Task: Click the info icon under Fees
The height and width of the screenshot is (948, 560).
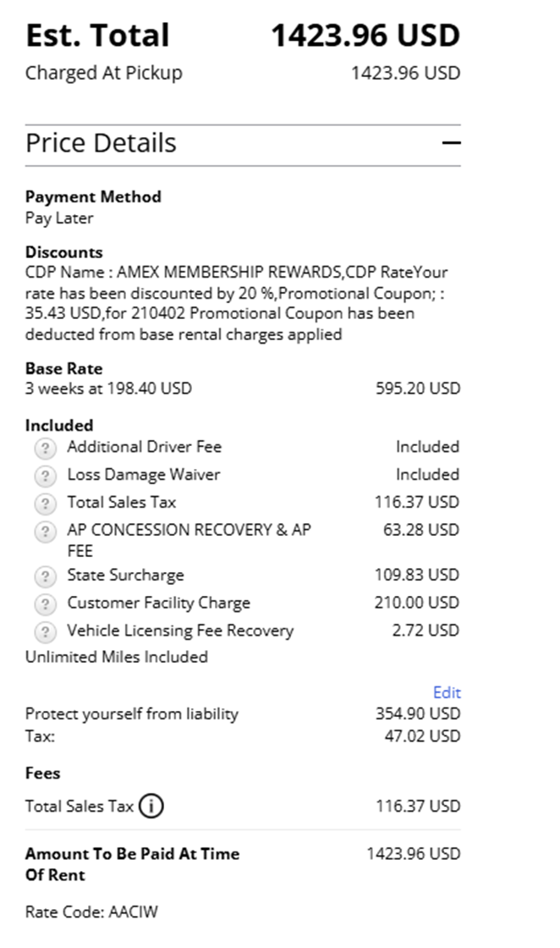Action: 151,807
